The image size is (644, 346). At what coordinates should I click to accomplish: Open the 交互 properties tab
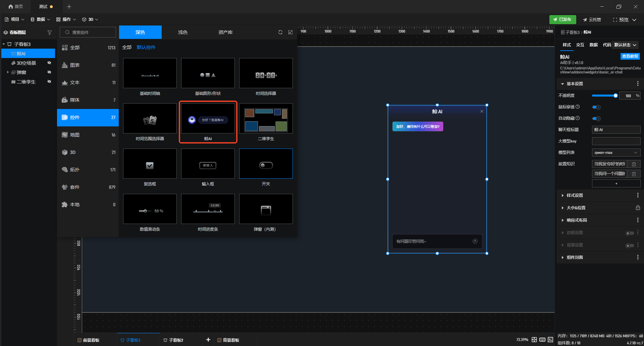[x=580, y=45]
